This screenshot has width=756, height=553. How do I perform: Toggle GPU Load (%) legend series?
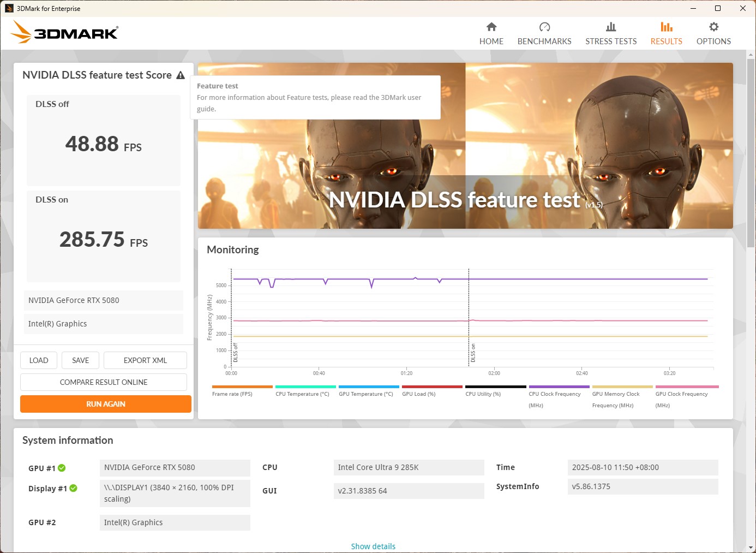pyautogui.click(x=418, y=394)
